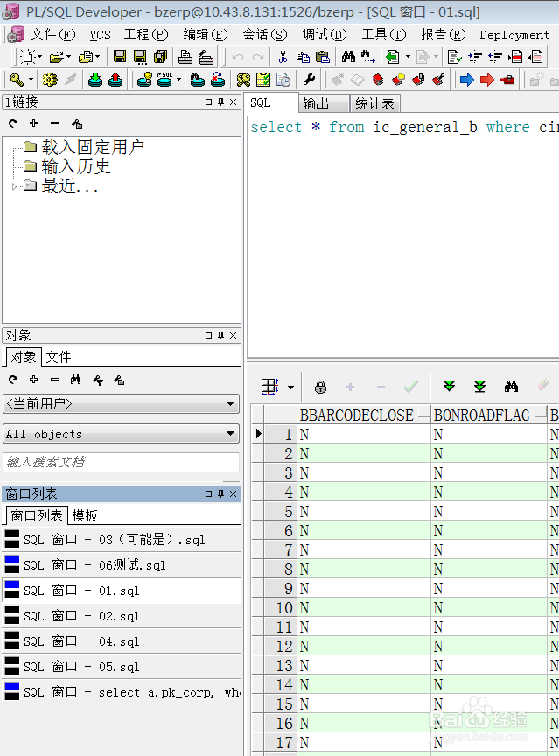Image resolution: width=559 pixels, height=756 pixels.
Task: Open the 工具(T) menu
Action: click(x=384, y=35)
